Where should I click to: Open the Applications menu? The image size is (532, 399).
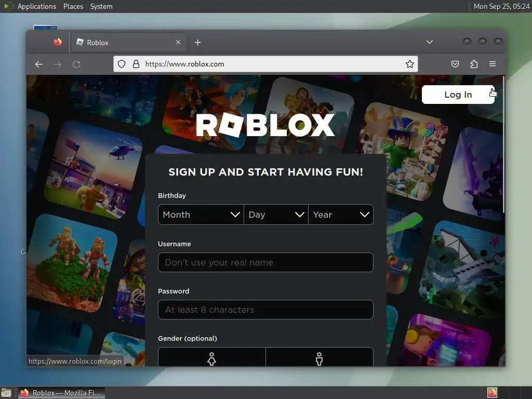click(x=37, y=6)
